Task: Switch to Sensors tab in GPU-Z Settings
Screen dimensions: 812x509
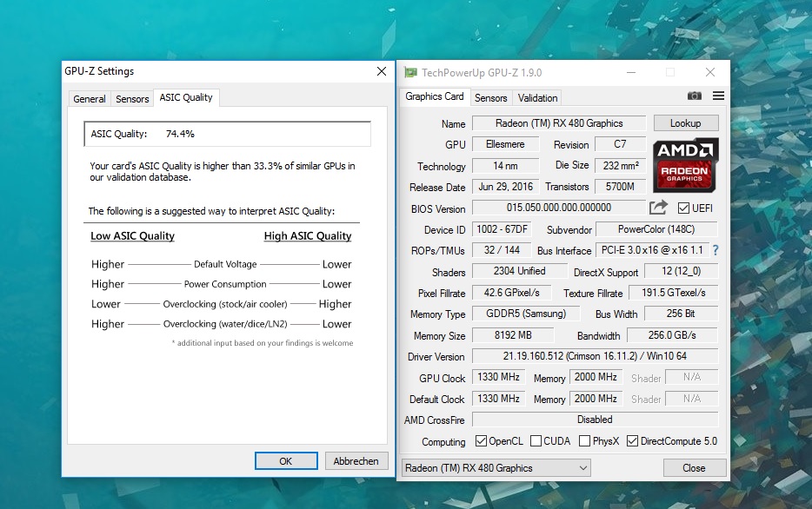Action: 132,99
